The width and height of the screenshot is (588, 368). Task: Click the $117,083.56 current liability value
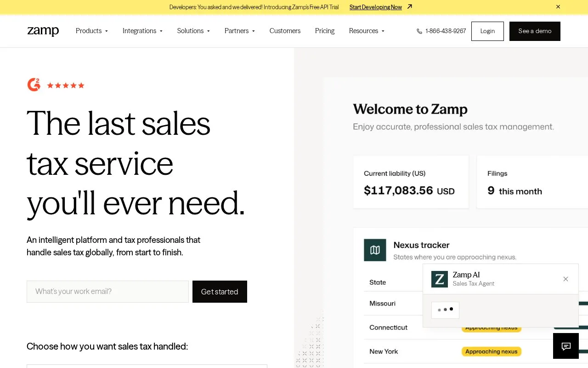pos(398,190)
